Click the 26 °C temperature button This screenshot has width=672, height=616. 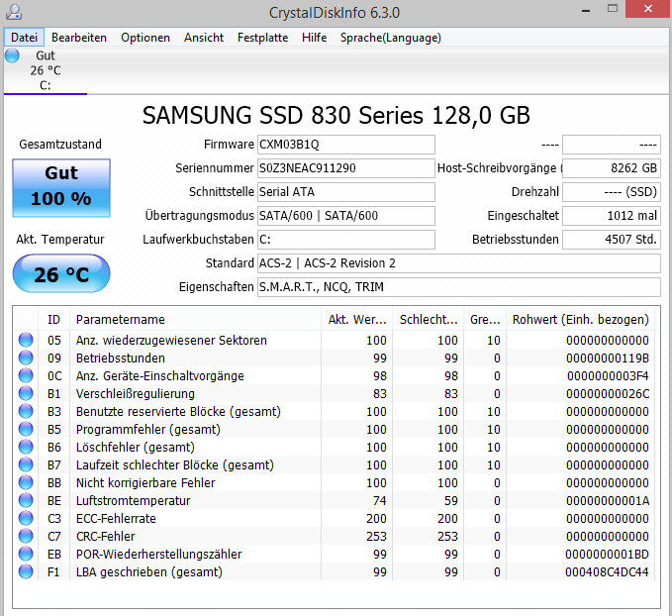coord(61,273)
